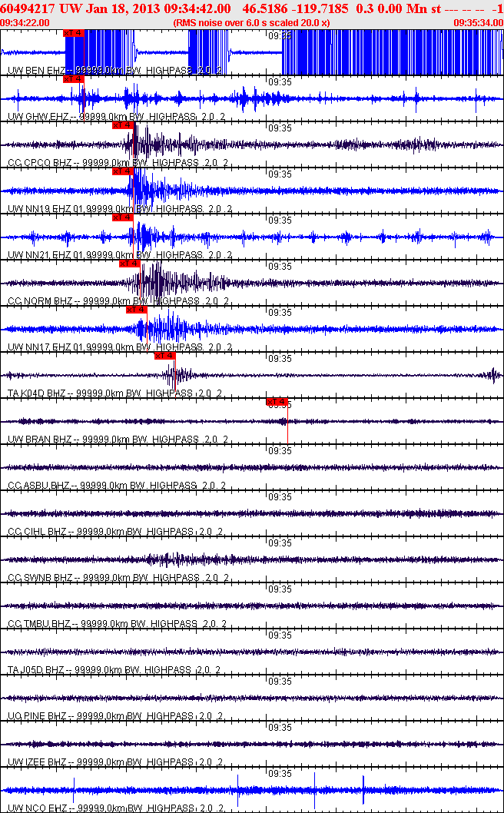
Task: Click the RMS noise scaling note
Action: [x=252, y=23]
